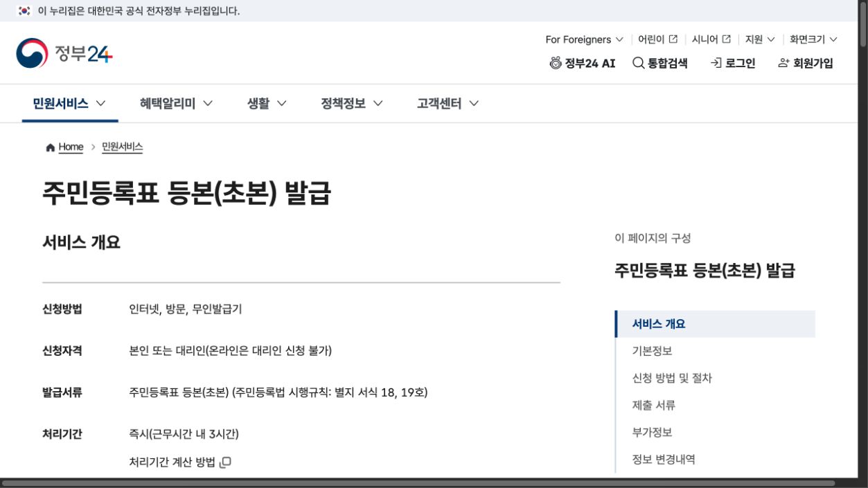Click 민원서비스 breadcrumb link
The height and width of the screenshot is (488, 868).
click(122, 147)
